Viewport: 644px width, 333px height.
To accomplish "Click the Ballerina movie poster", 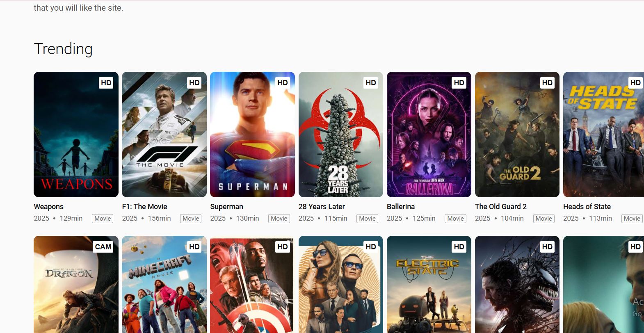I will 429,135.
